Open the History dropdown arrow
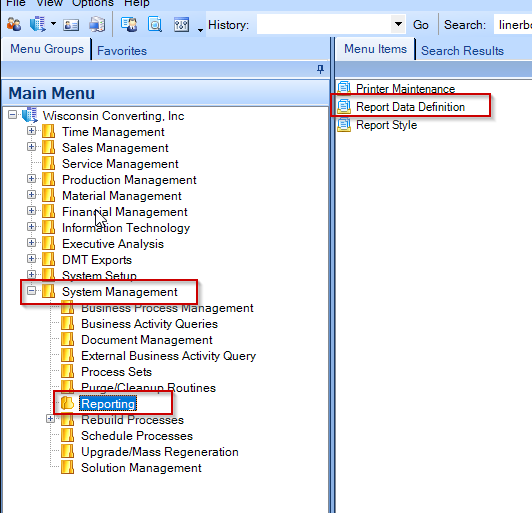 [x=398, y=24]
